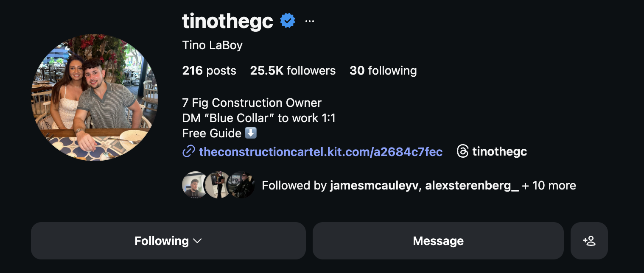View the 25.5K followers list
The width and height of the screenshot is (644, 273).
(x=293, y=70)
